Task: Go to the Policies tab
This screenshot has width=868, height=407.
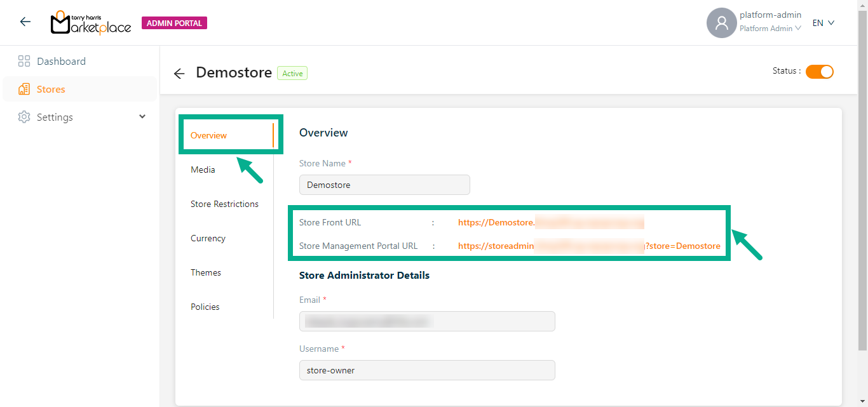Action: (205, 307)
